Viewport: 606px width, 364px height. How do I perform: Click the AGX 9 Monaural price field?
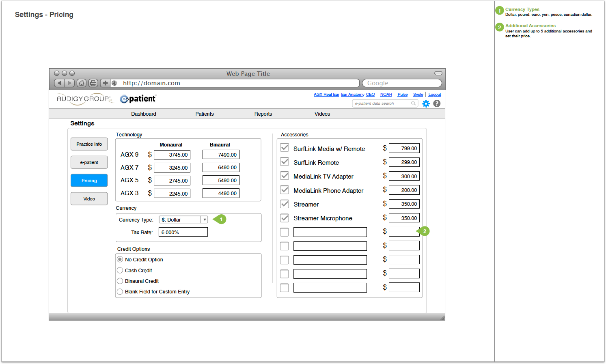coord(172,155)
